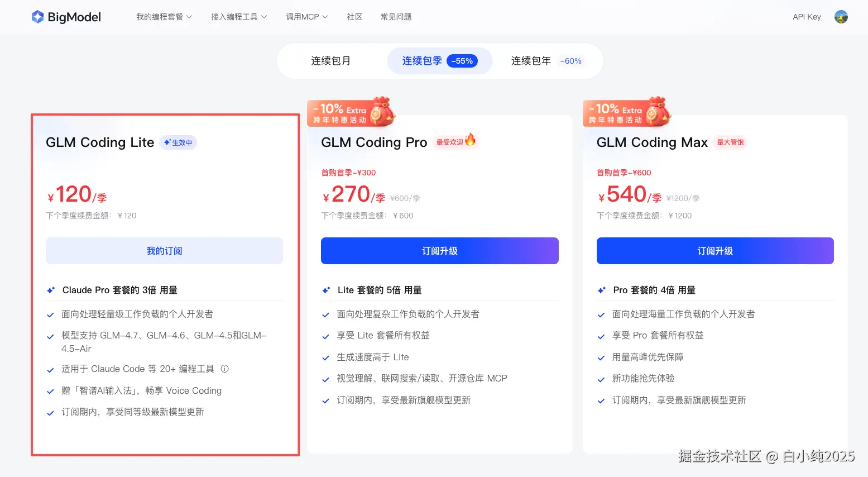The image size is (868, 477).
Task: Click the 首购首季-¥600 discount text
Action: tap(624, 173)
